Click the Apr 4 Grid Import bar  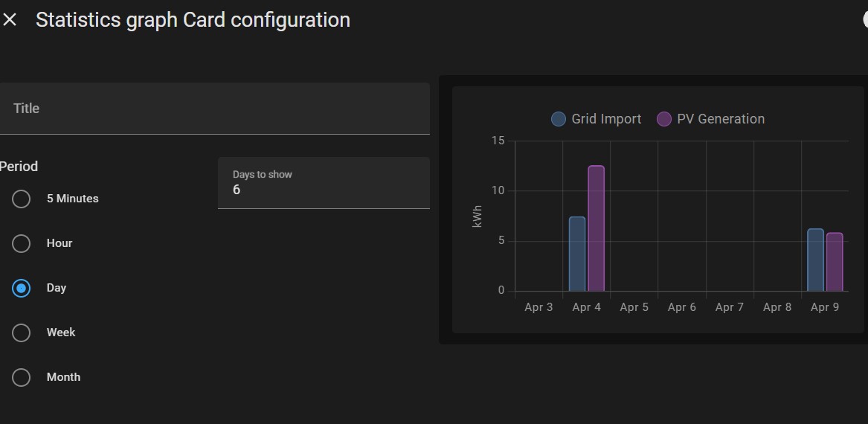(577, 254)
